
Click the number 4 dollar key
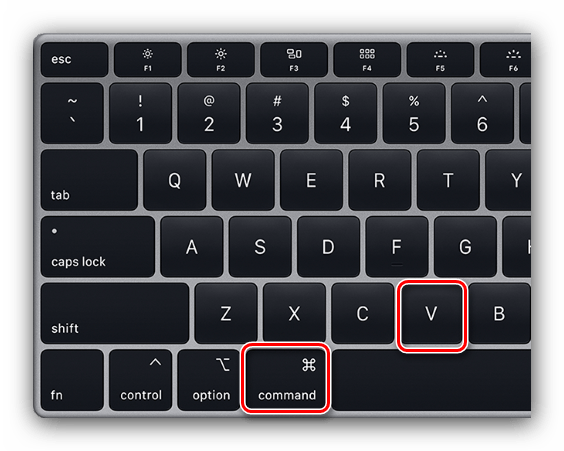click(346, 113)
